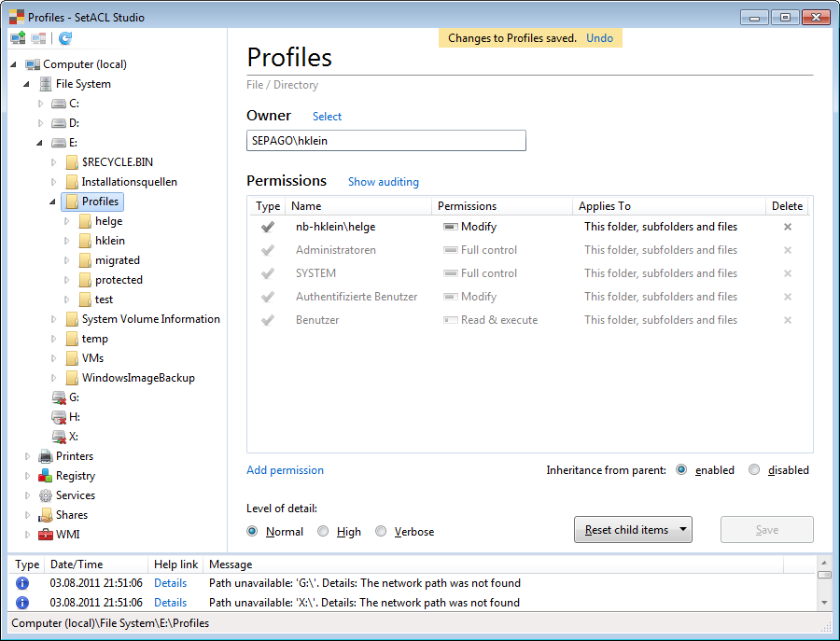Sort permissions by Name column header
This screenshot has height=641, width=840.
(358, 206)
